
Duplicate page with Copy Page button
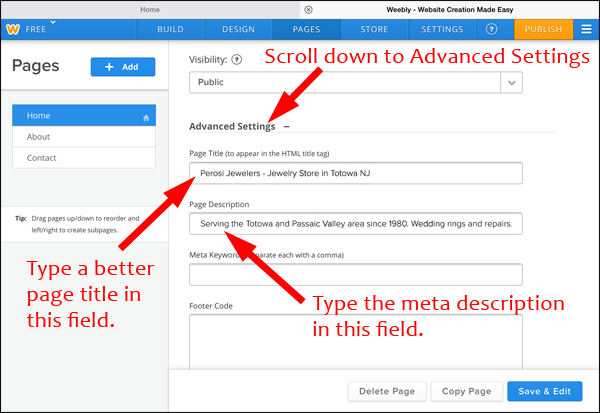(x=466, y=391)
